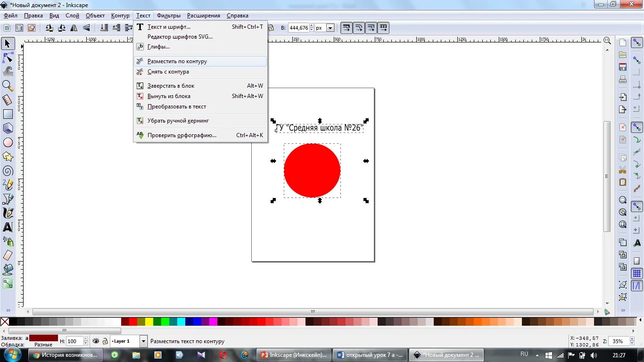Choose 'Снять с контура' menu entry
644x362 pixels.
click(200, 72)
